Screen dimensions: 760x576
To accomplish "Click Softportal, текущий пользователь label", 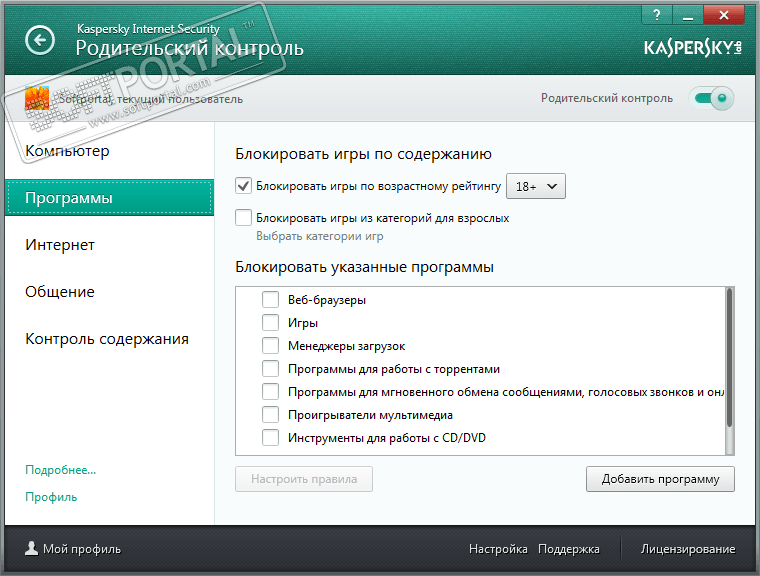I will click(x=151, y=99).
